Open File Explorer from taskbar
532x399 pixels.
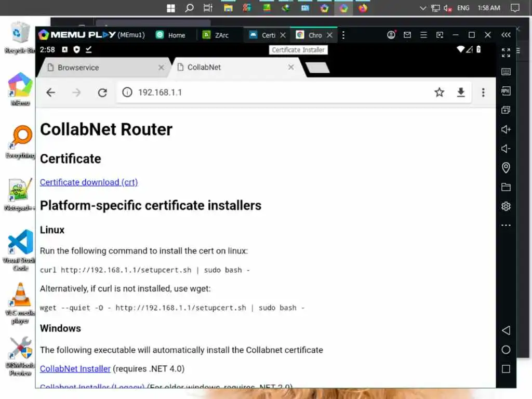click(228, 8)
